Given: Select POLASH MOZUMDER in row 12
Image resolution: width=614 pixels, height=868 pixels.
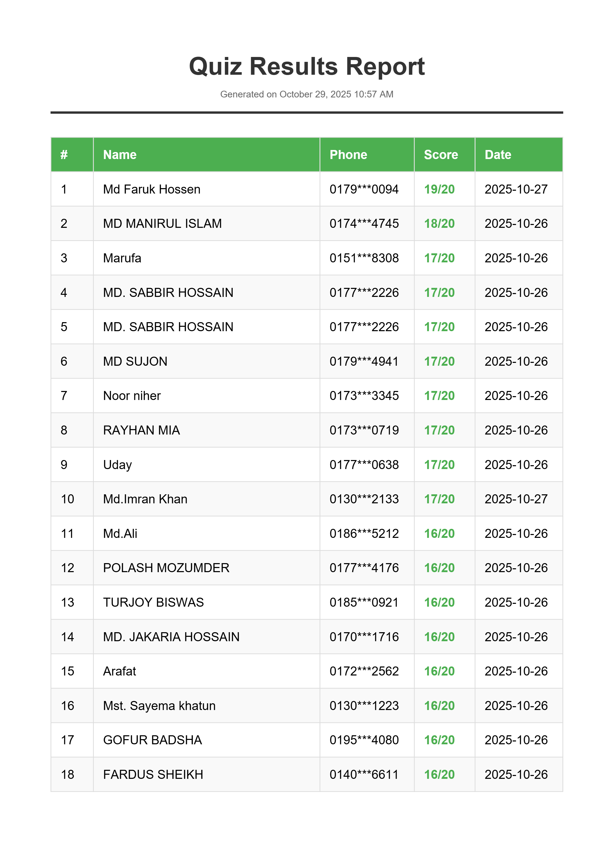Looking at the screenshot, I should [166, 568].
